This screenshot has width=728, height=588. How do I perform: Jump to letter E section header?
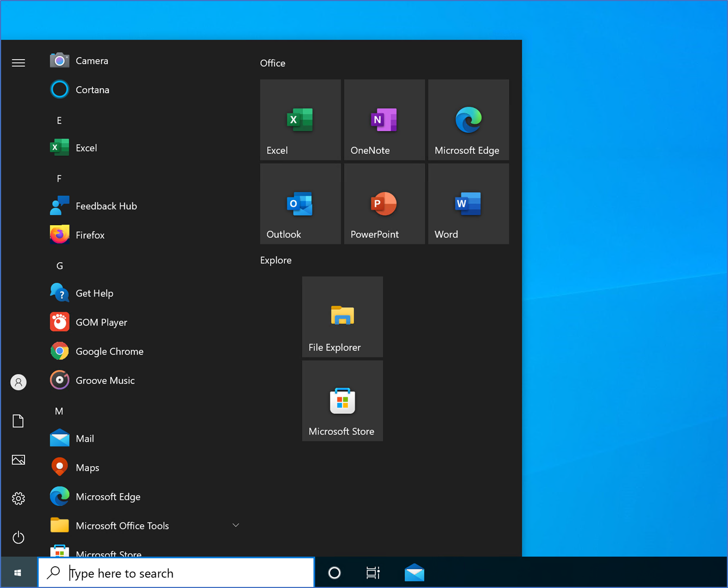(59, 120)
